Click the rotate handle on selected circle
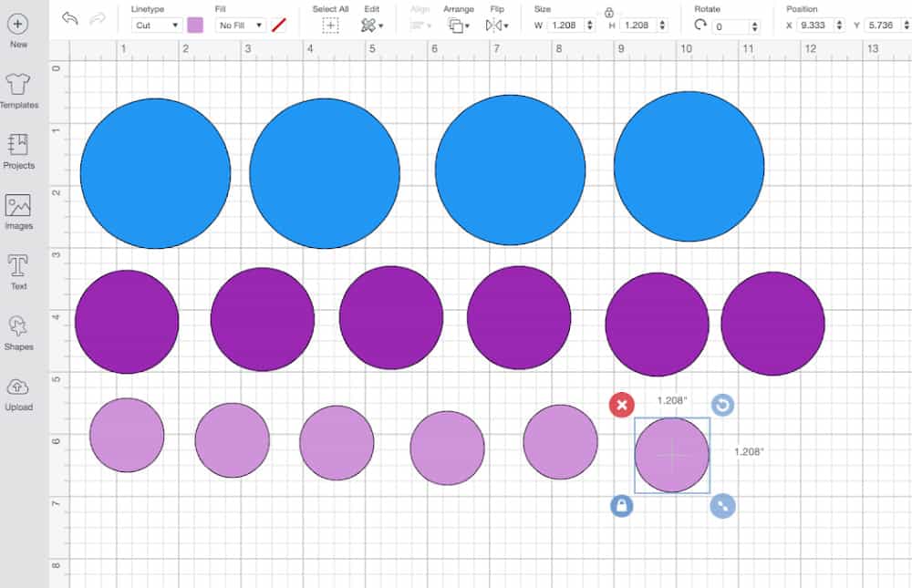Viewport: 912px width, 588px height. coord(722,404)
